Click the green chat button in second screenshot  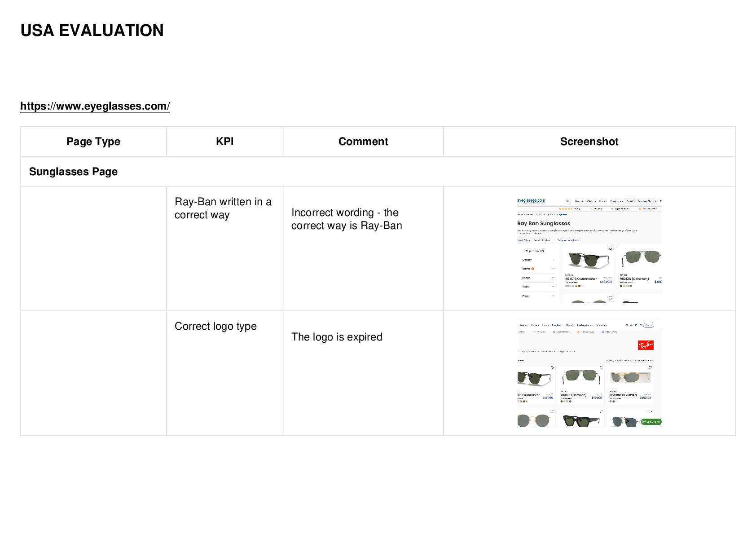[x=651, y=422]
